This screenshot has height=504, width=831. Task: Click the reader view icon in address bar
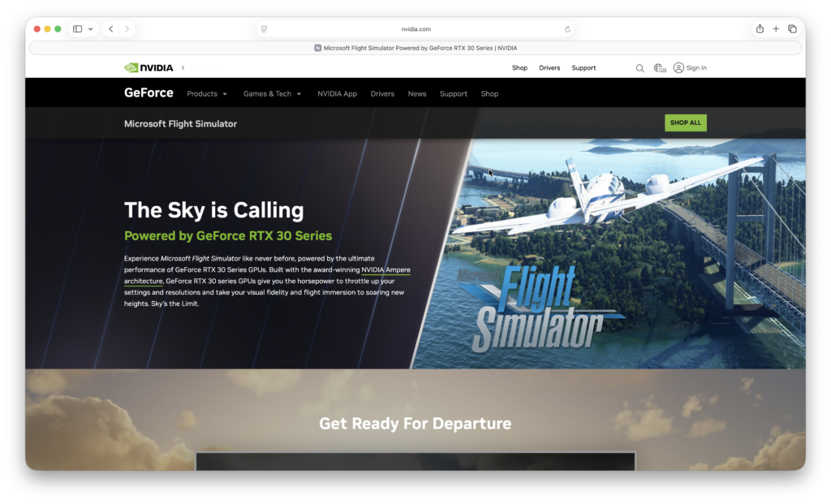264,29
